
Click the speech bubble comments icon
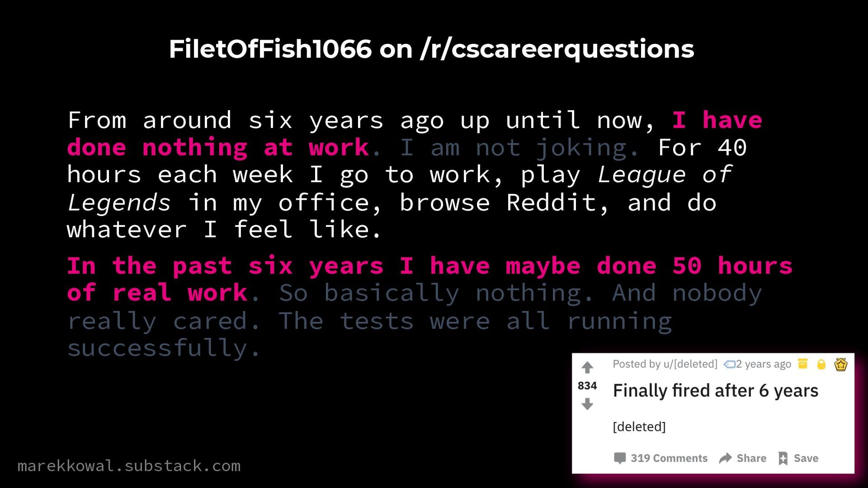point(620,458)
